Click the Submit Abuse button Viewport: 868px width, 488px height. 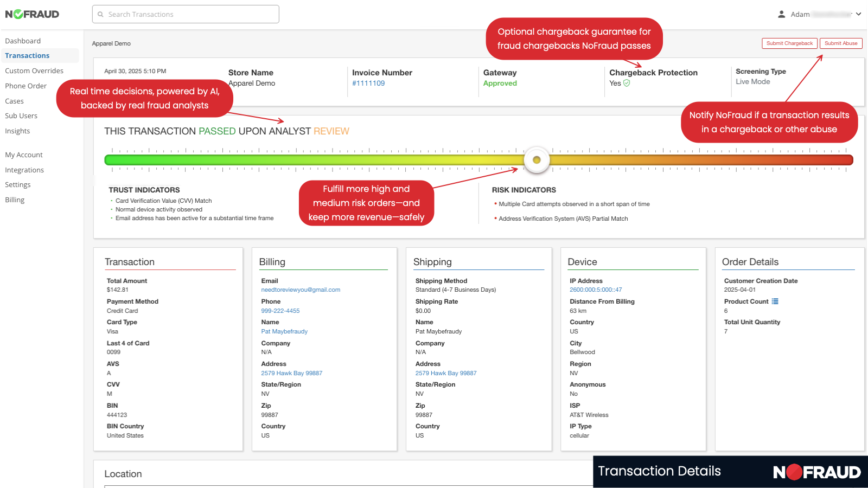[x=841, y=43]
